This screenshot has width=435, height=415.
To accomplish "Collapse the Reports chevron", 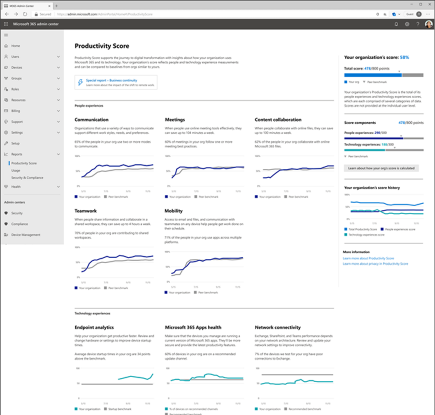I will point(58,154).
